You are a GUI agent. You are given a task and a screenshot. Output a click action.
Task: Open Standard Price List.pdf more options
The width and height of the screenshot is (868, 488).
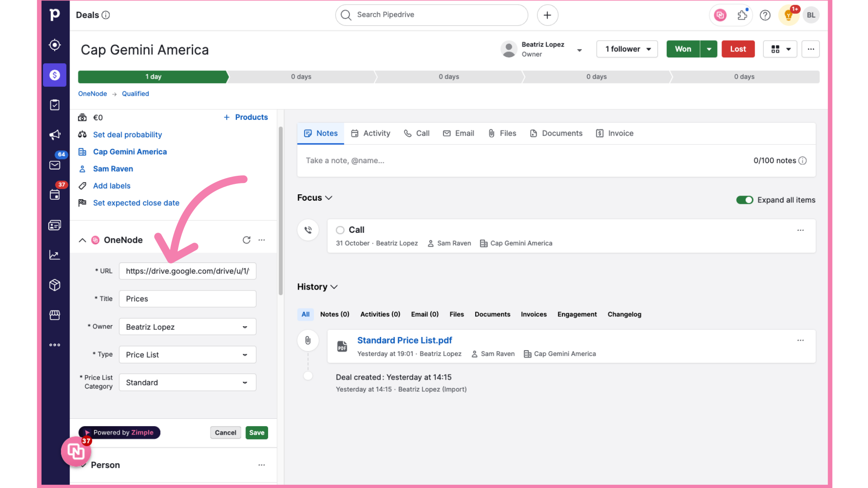click(801, 340)
